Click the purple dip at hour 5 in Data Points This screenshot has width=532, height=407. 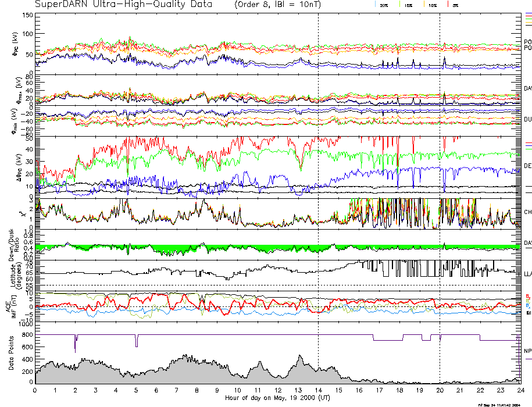(x=137, y=341)
